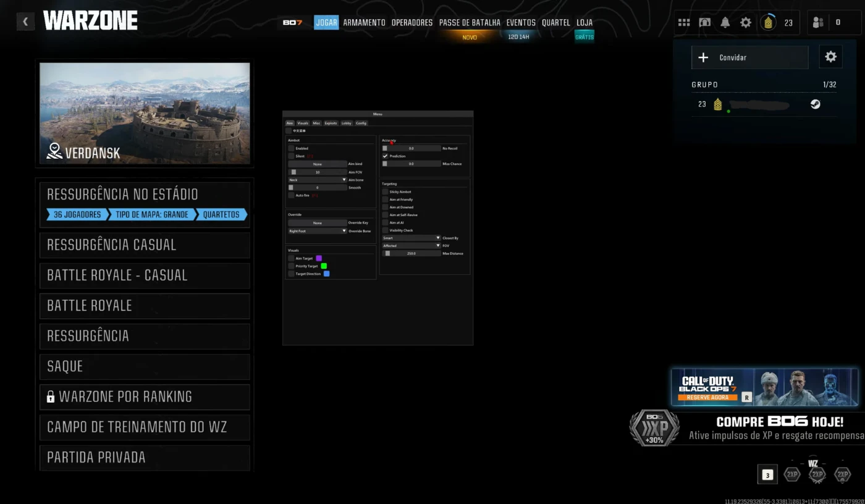This screenshot has height=504, width=865.
Task: Click the gold rank emblem in top bar
Action: pos(769,23)
